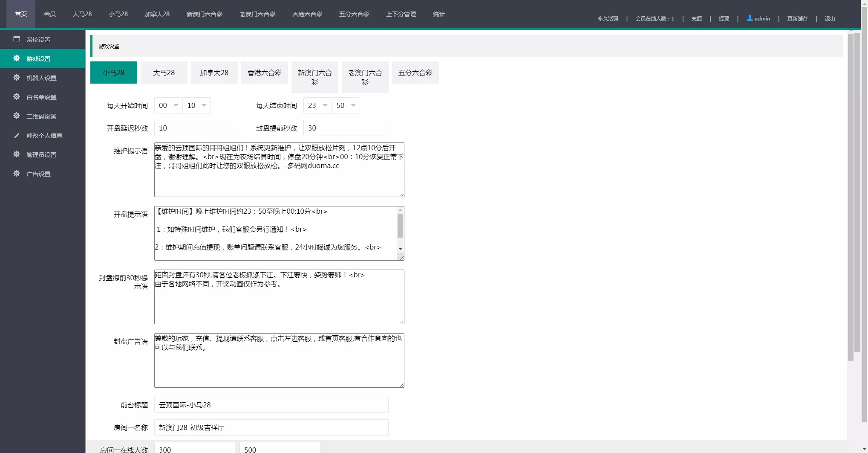Viewport: 868px width, 453px height.
Task: Open the start time minute dropdown showing 10
Action: click(196, 105)
